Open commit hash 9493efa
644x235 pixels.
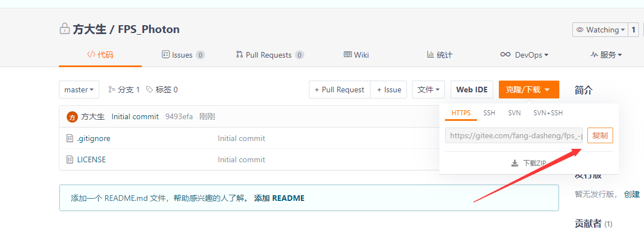point(179,116)
